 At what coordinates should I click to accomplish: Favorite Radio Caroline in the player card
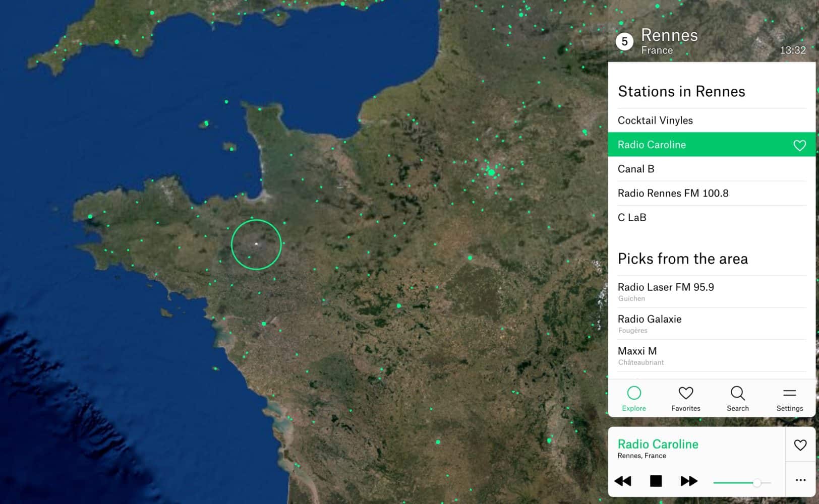(x=800, y=445)
